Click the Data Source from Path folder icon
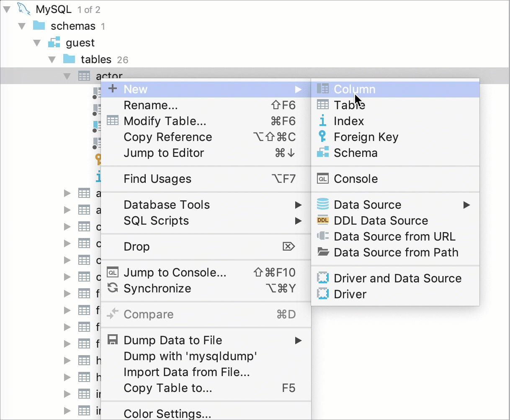The image size is (510, 420). 323,252
